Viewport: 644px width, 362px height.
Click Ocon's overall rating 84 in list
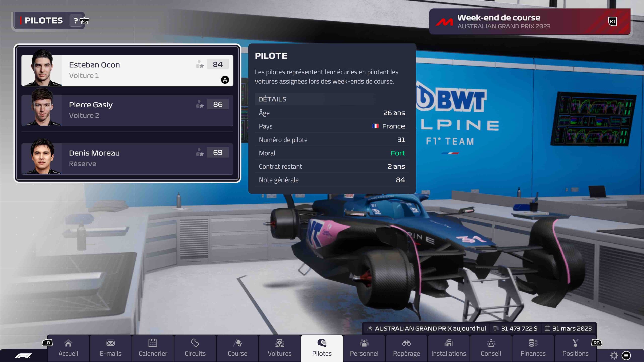coord(218,64)
